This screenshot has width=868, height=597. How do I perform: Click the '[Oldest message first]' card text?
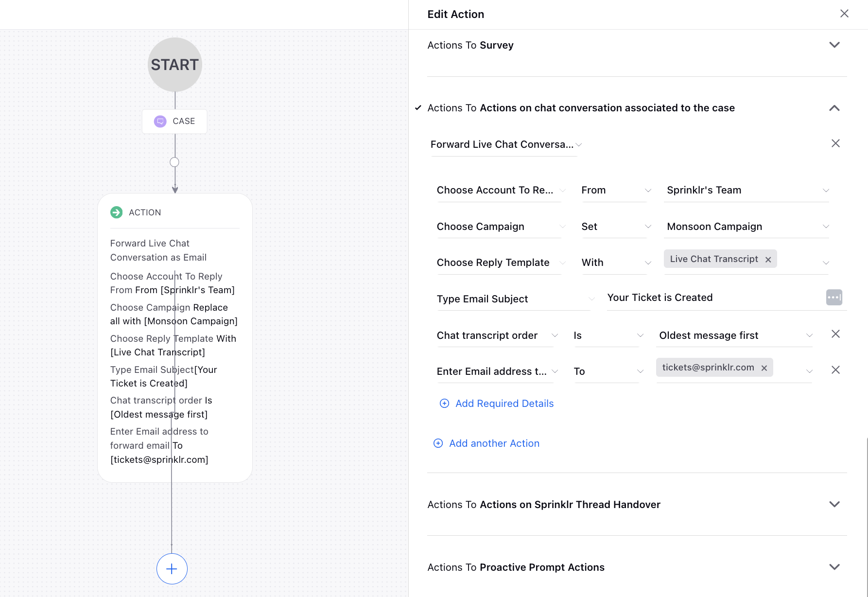159,414
